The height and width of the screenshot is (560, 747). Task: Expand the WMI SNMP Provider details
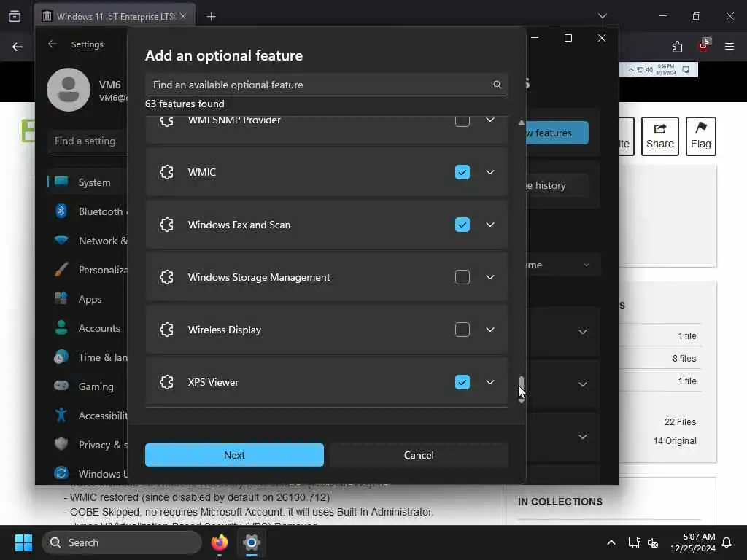(489, 120)
